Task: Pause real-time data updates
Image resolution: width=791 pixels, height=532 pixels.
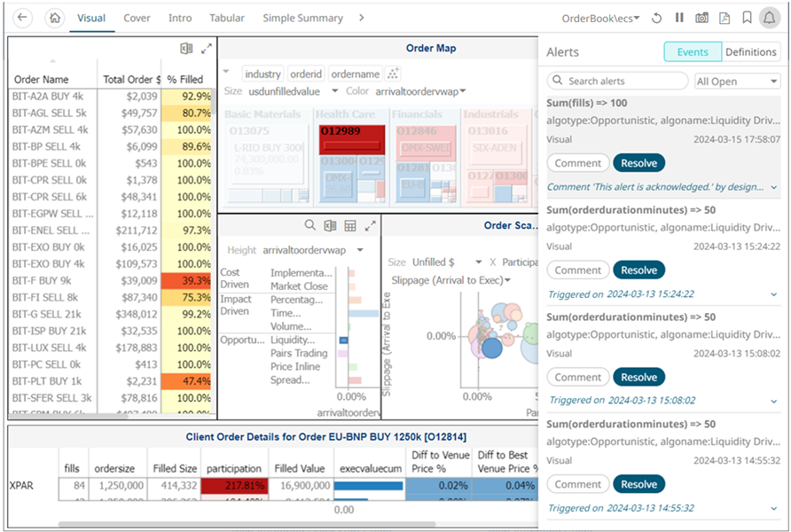Action: click(x=679, y=18)
